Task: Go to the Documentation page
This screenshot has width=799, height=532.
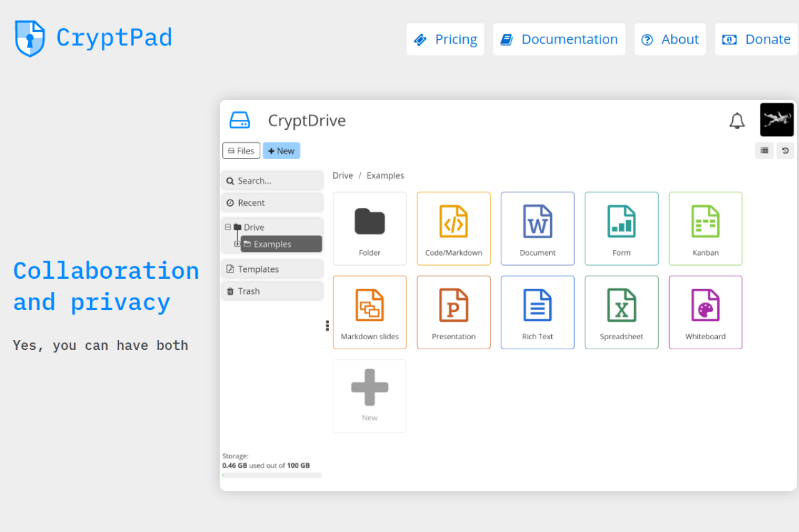Action: click(559, 39)
